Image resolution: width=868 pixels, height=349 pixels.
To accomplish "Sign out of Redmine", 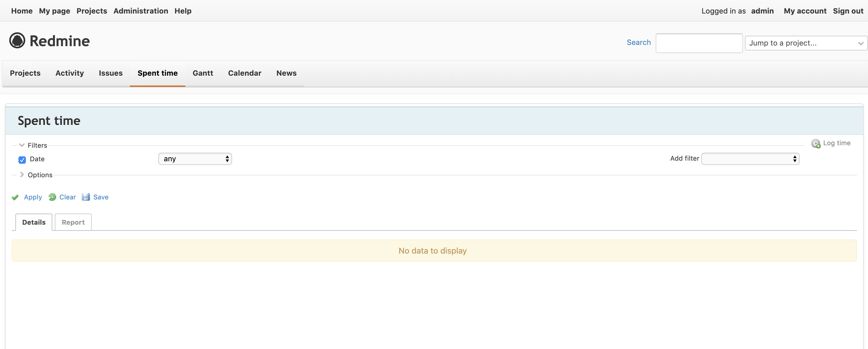I will [848, 11].
